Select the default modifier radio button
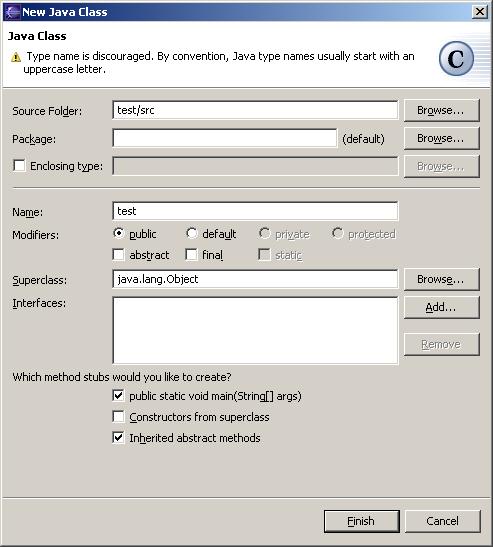Viewport: 493px width, 547px height. [x=192, y=233]
